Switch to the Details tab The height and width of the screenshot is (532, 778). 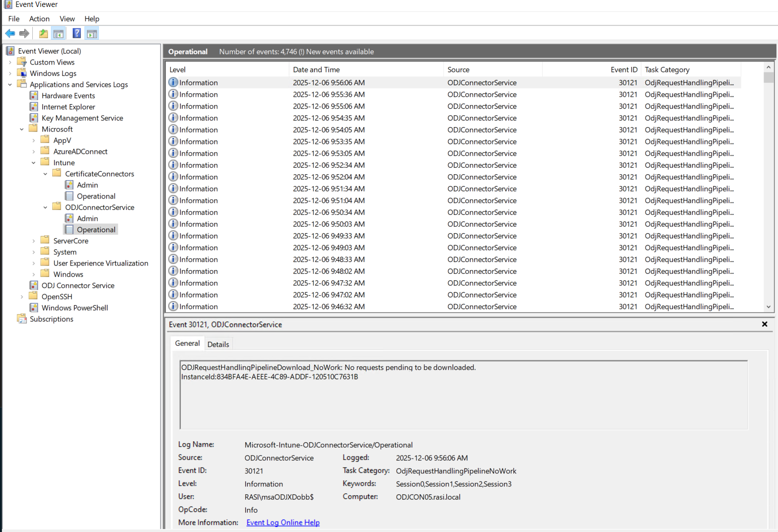click(218, 344)
